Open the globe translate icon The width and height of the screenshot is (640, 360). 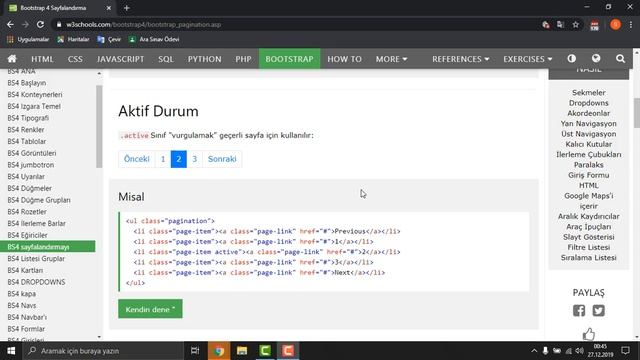(596, 59)
